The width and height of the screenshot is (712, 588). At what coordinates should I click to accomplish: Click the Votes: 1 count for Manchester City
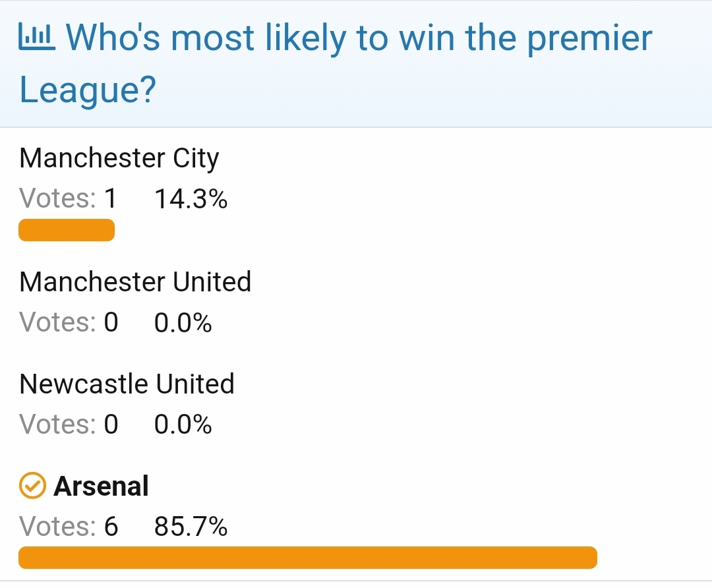pyautogui.click(x=68, y=199)
